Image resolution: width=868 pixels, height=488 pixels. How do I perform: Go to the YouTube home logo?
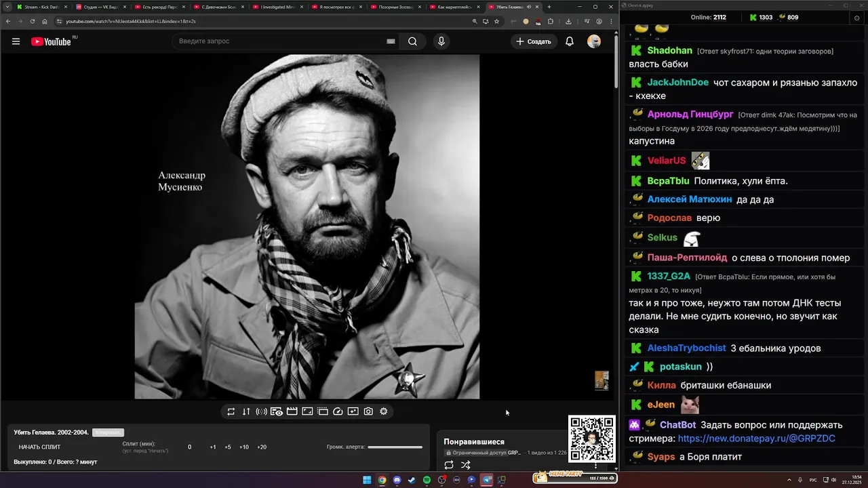pos(51,41)
